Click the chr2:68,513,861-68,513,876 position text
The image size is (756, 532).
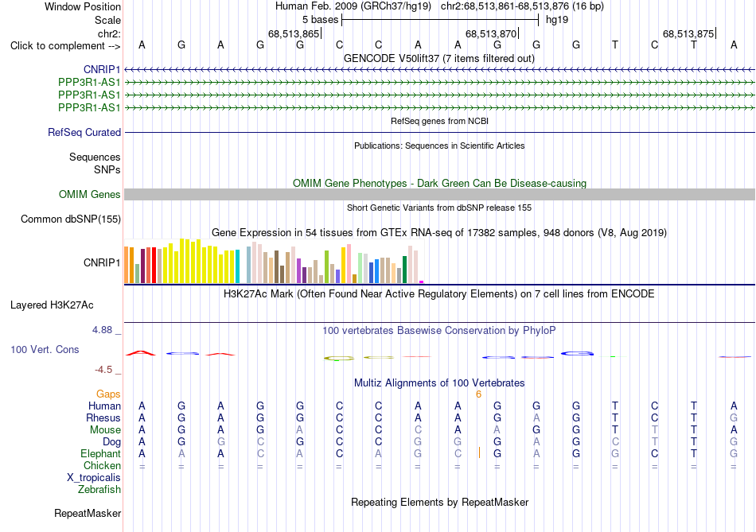pyautogui.click(x=522, y=6)
